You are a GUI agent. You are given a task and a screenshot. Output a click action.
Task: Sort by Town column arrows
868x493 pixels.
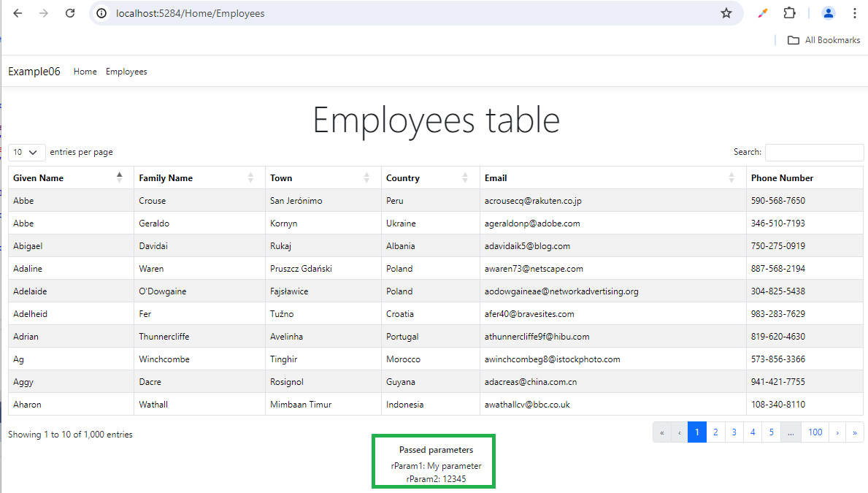366,177
